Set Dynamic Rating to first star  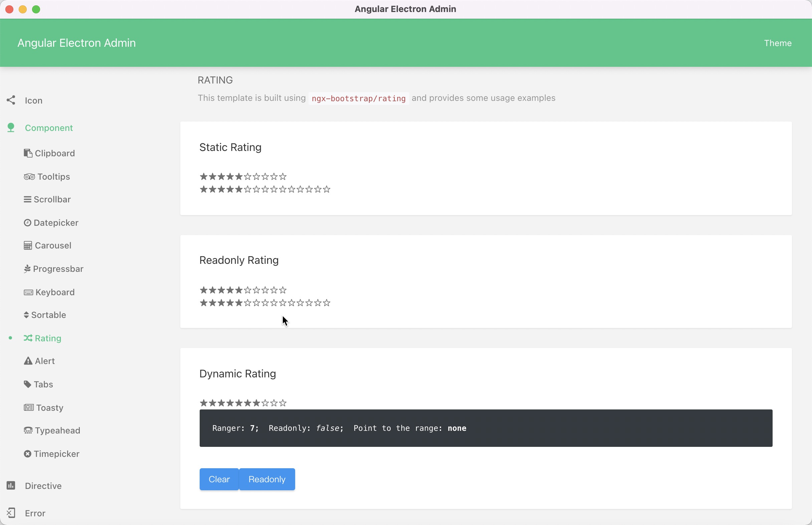pyautogui.click(x=204, y=403)
